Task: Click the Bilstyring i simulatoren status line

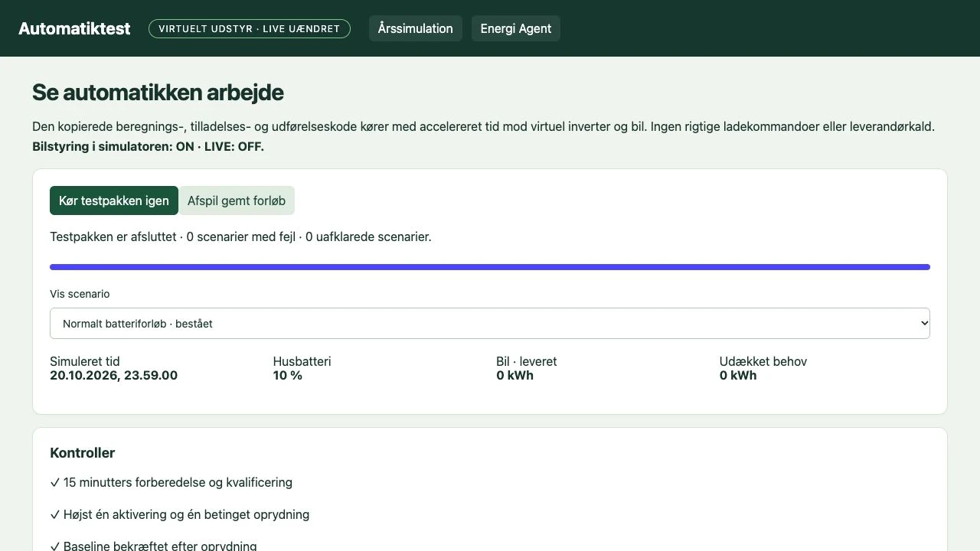Action: click(x=148, y=146)
